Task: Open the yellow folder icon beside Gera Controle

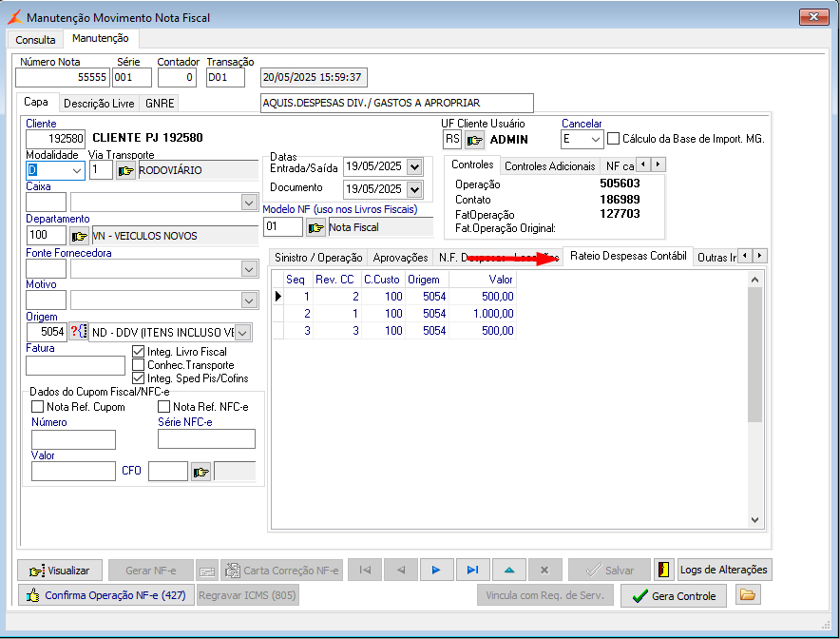Action: (749, 595)
